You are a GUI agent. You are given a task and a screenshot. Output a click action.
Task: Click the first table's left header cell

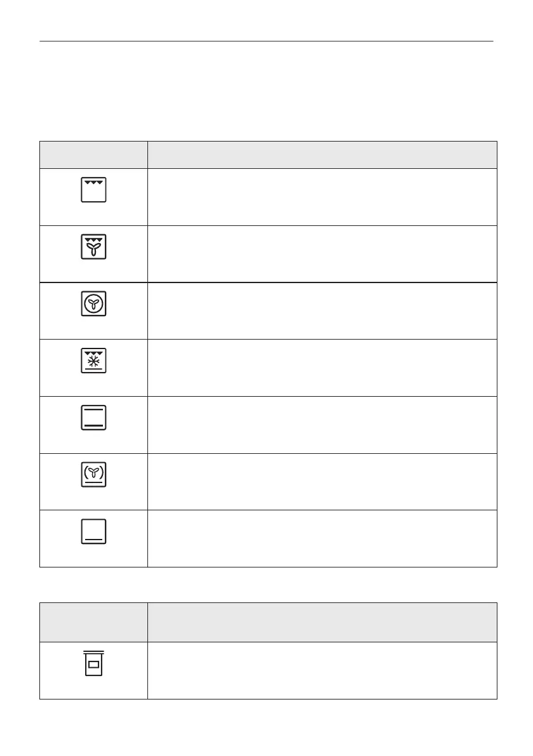tap(94, 155)
